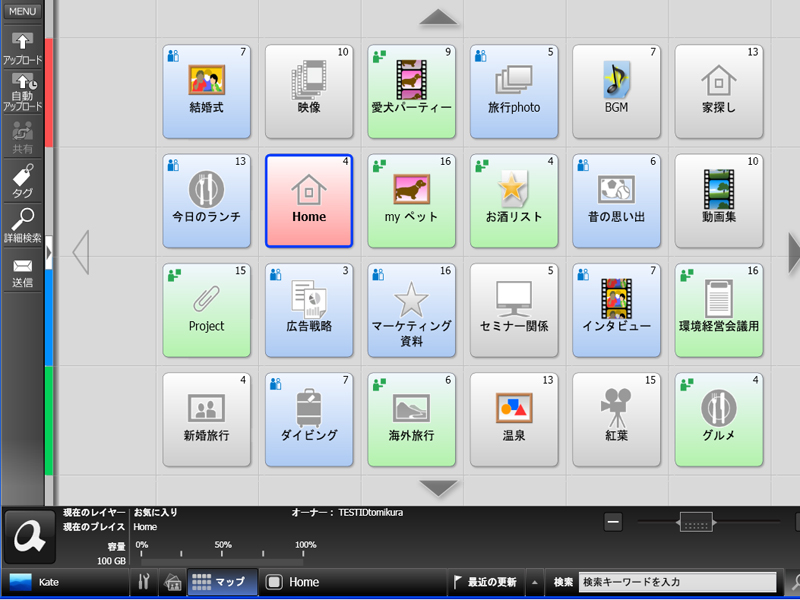Click the grayed-out 共有 share icon
Image resolution: width=800 pixels, height=600 pixels.
21,135
